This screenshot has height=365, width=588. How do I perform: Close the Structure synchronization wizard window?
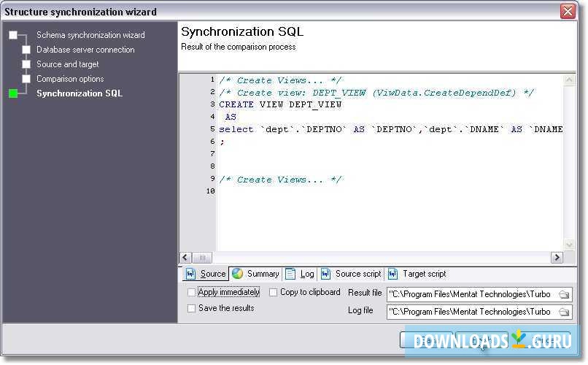coord(568,11)
